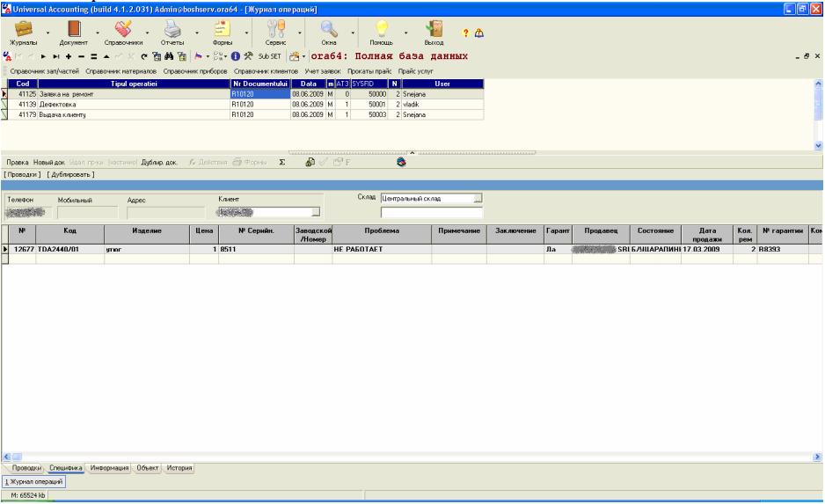Click the horizontal scrollbar right arrow
The height and width of the screenshot is (504, 825).
coord(819,457)
